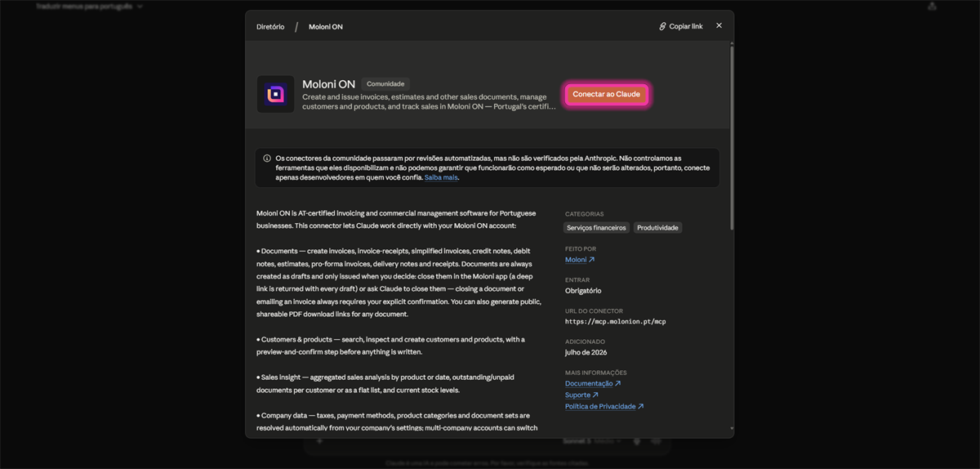
Task: Open the Moloni developer link
Action: tap(580, 260)
